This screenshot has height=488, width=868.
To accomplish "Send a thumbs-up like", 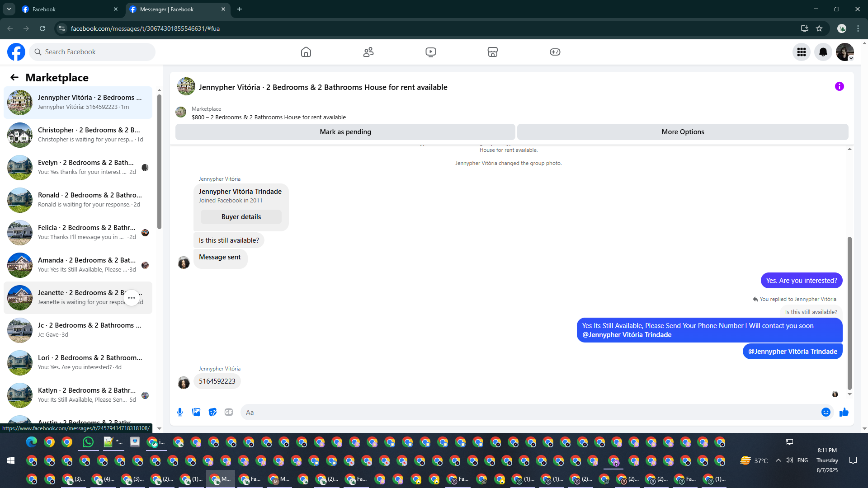I will coord(844,412).
